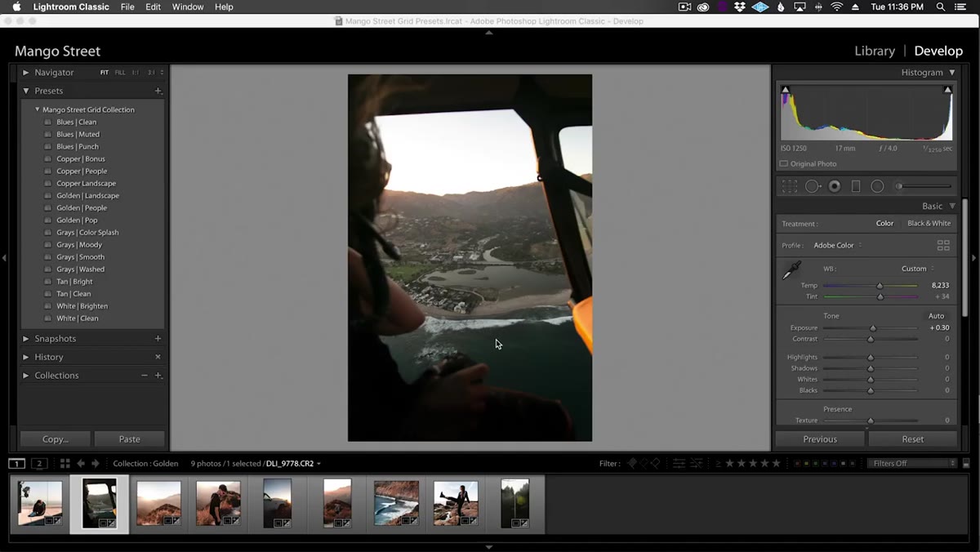The image size is (980, 552).
Task: Open the Adobe Color profile dropdown
Action: 837,245
